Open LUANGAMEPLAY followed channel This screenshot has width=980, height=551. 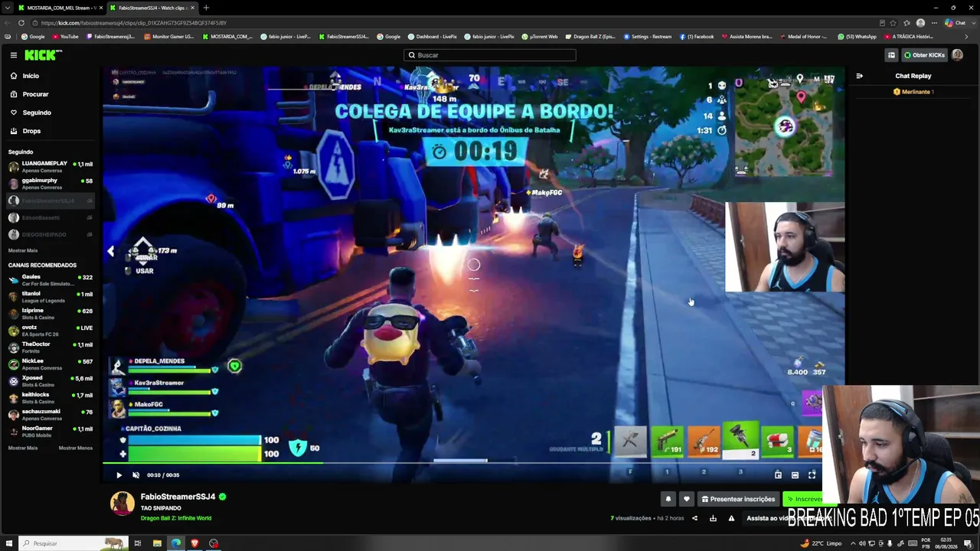[51, 167]
